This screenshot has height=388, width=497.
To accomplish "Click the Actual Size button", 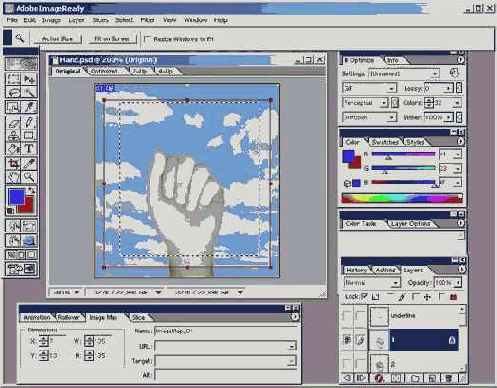I will [57, 39].
